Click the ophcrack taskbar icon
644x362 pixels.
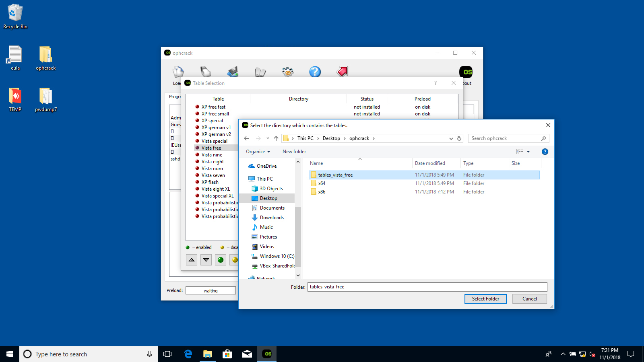pyautogui.click(x=267, y=354)
